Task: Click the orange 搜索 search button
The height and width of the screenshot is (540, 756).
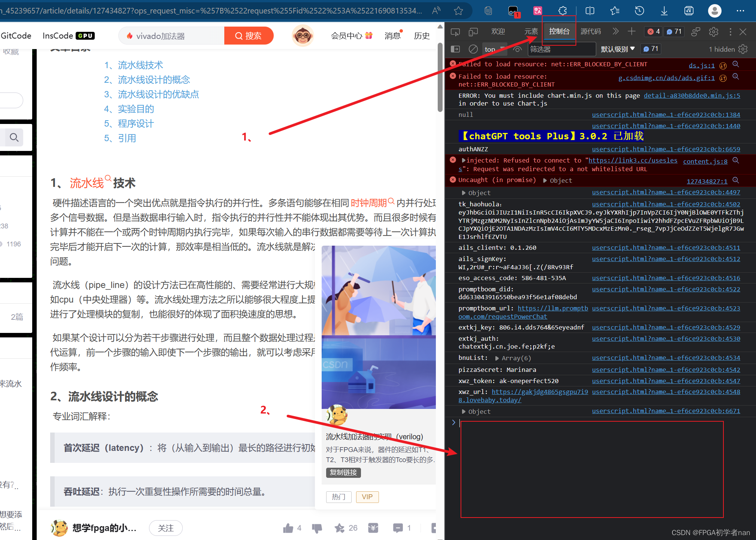Action: coord(249,36)
